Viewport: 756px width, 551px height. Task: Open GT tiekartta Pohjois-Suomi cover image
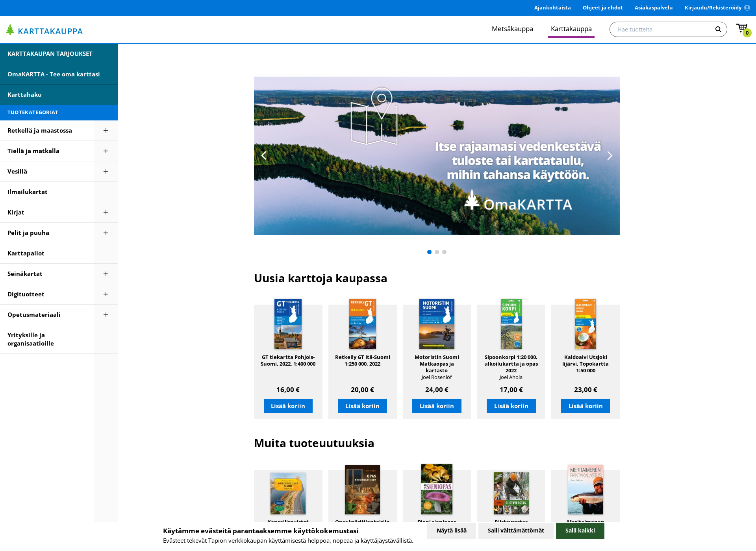click(288, 324)
